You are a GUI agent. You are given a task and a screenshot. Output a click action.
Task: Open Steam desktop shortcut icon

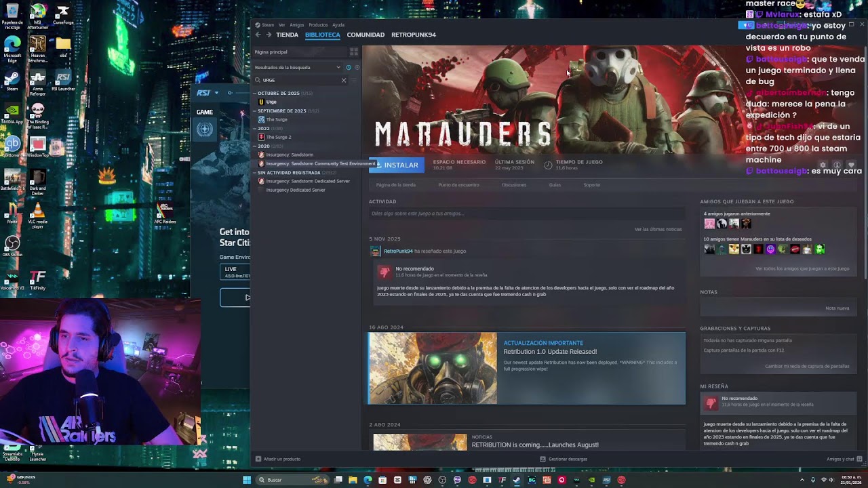point(12,80)
